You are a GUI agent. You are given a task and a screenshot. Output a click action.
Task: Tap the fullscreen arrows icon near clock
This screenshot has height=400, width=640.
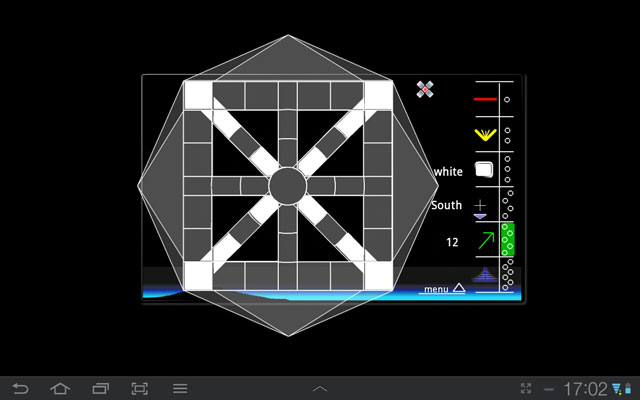526,388
